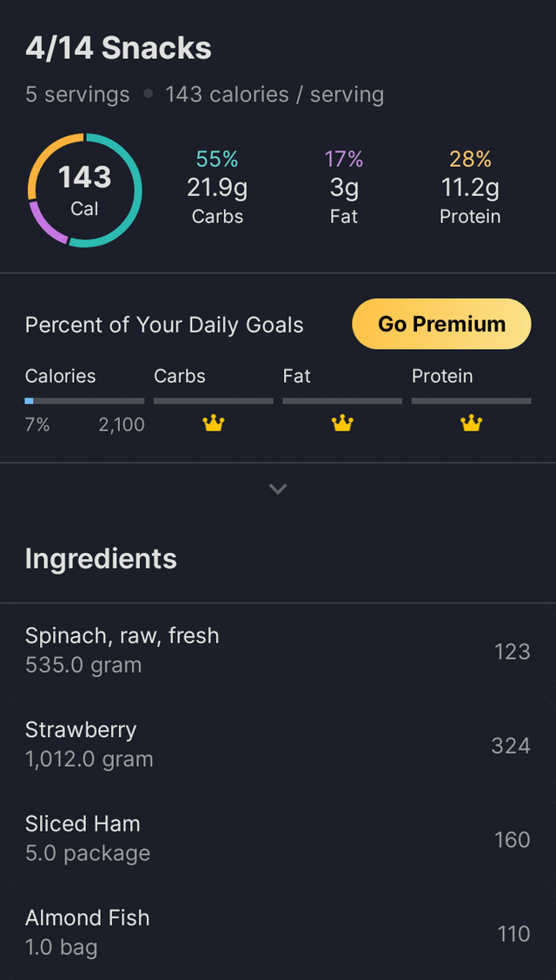Click the crown icon under Carbs
556x980 pixels.
pos(214,424)
